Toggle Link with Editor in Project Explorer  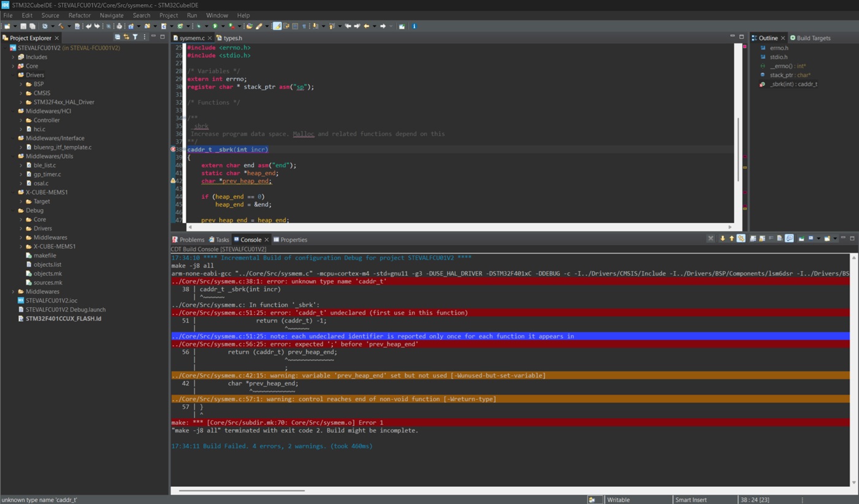(126, 37)
